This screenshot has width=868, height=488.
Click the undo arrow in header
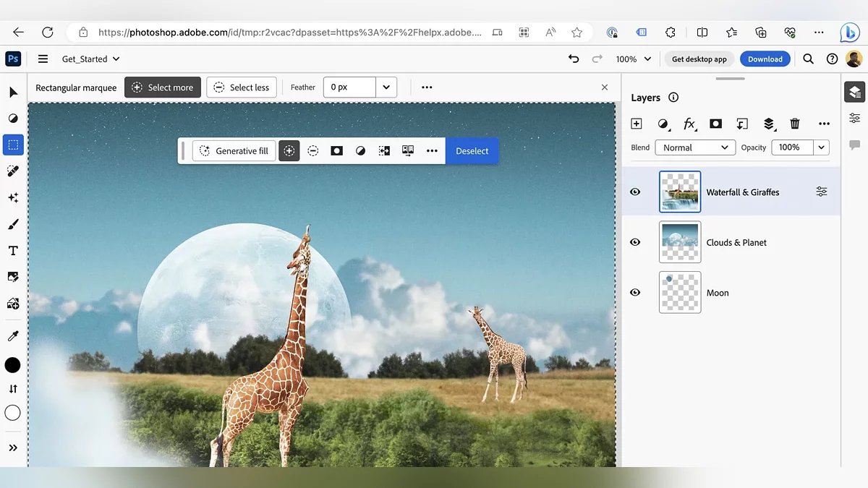(574, 59)
